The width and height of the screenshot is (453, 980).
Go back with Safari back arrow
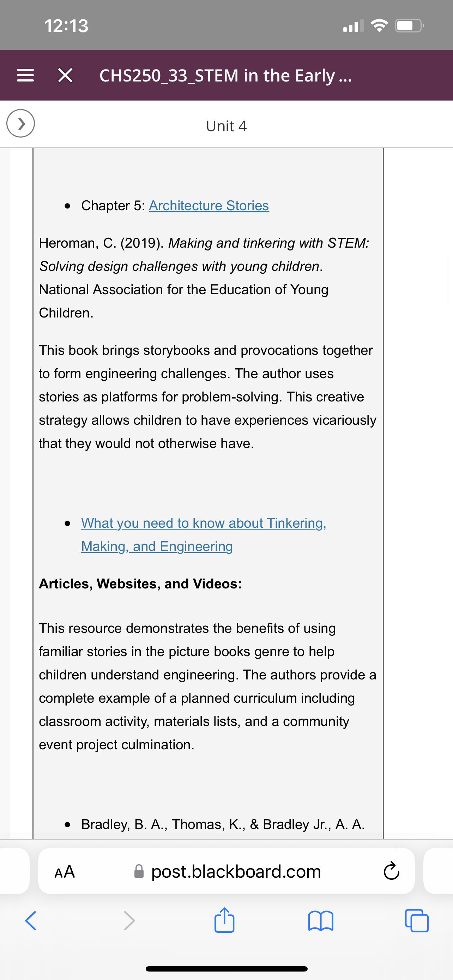(30, 921)
